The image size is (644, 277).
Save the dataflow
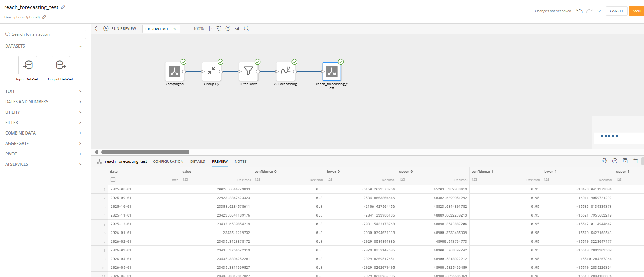point(637,11)
